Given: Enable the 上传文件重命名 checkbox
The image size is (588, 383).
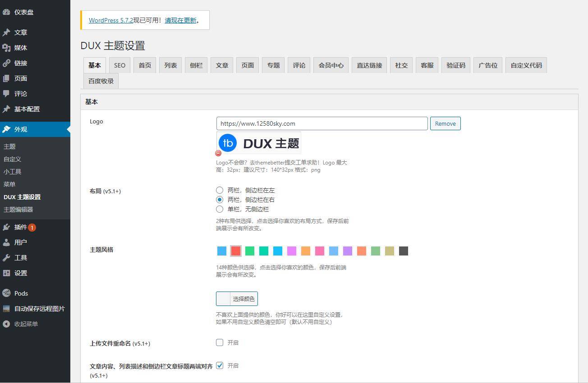Looking at the screenshot, I should (x=220, y=342).
